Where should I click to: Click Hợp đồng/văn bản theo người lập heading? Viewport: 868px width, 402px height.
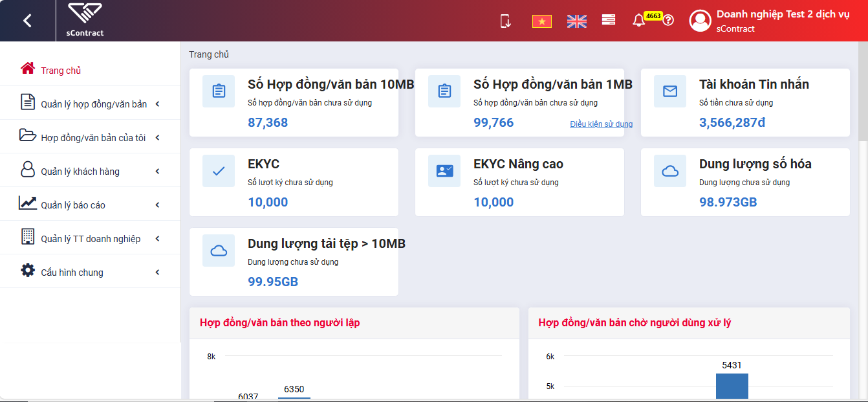point(280,322)
